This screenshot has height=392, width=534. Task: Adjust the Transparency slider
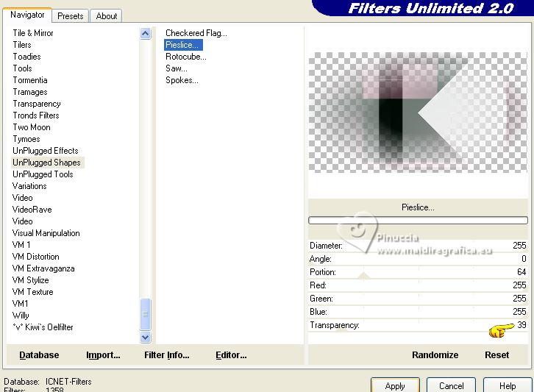418,325
